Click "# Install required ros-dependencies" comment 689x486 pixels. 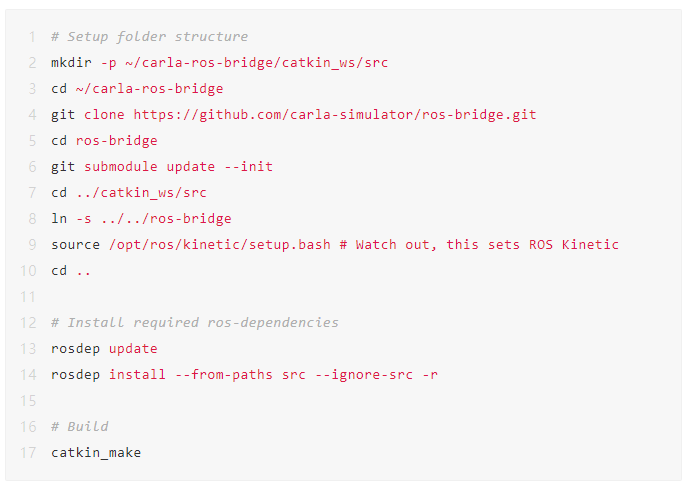click(195, 322)
